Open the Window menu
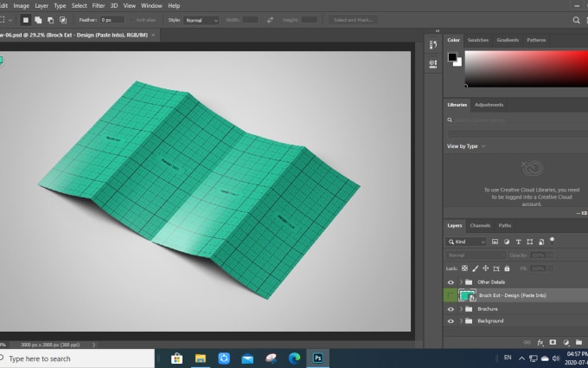This screenshot has height=368, width=588. pos(151,6)
